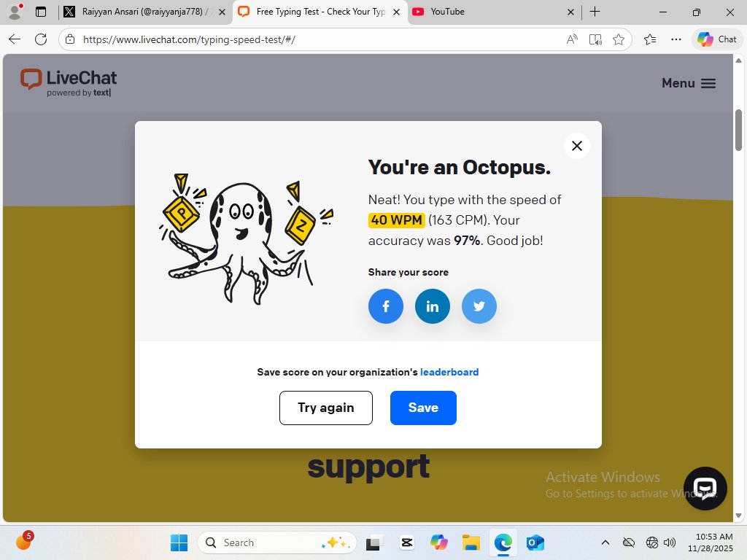Start Read aloud from the address bar
Image resolution: width=747 pixels, height=560 pixels.
click(x=571, y=39)
